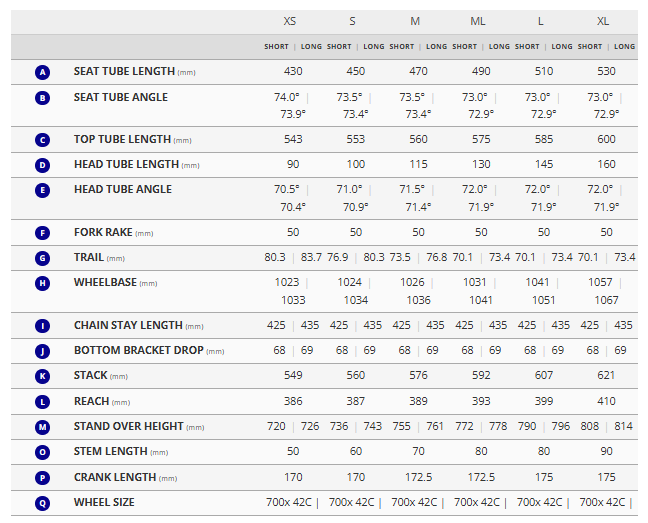
Task: Click the letter B seat tube angle badge
Action: [42, 98]
